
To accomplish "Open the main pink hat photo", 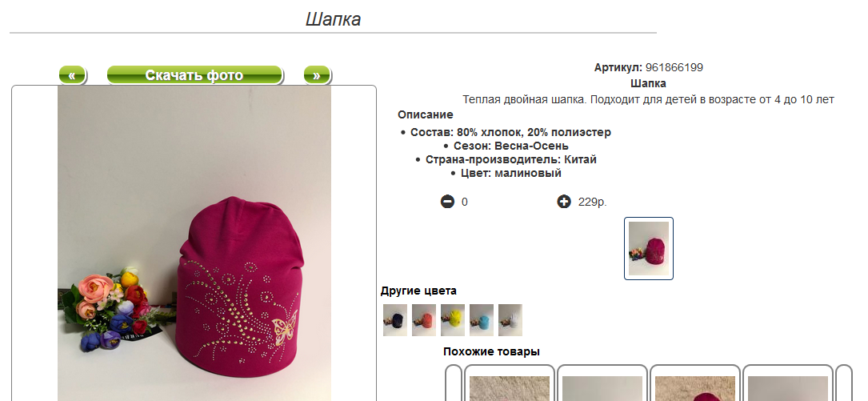I will click(x=194, y=243).
